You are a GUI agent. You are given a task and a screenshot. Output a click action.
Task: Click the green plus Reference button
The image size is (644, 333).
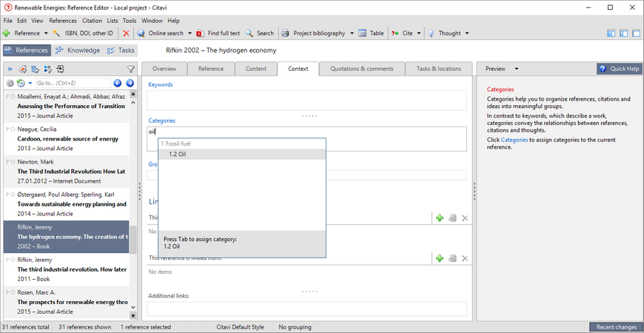tap(21, 33)
